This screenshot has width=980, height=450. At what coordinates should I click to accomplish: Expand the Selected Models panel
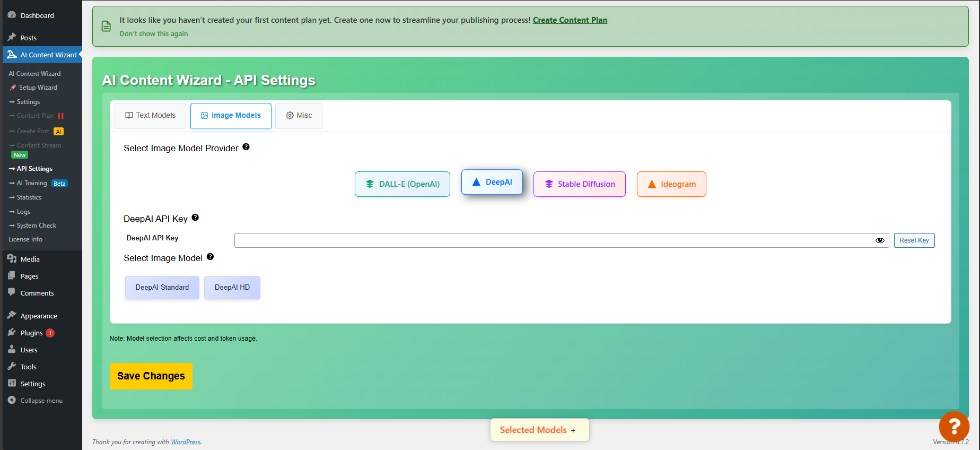539,430
